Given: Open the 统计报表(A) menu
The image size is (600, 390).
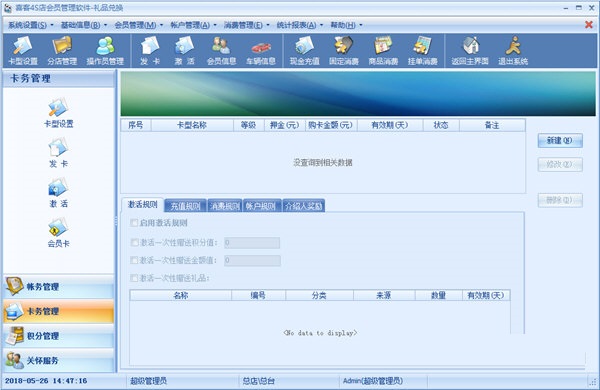Looking at the screenshot, I should (x=300, y=25).
